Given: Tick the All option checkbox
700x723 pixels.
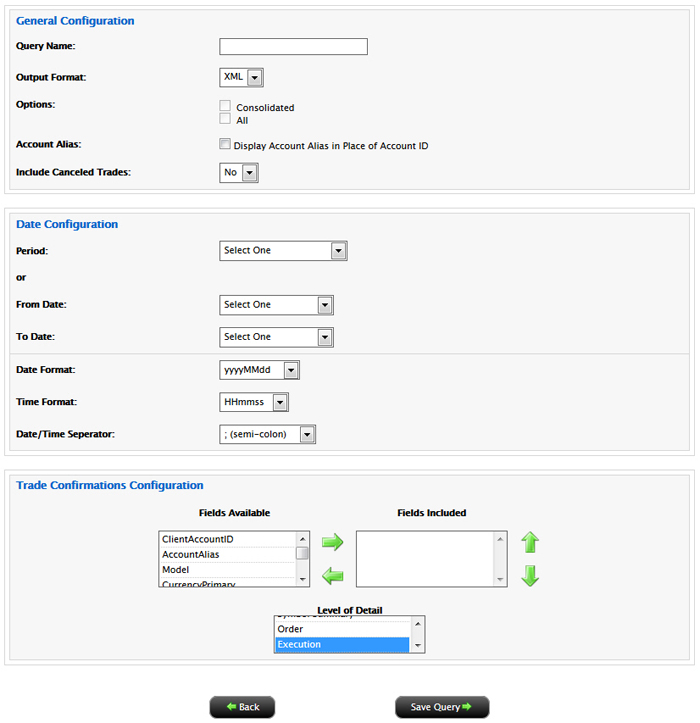Looking at the screenshot, I should click(x=225, y=119).
